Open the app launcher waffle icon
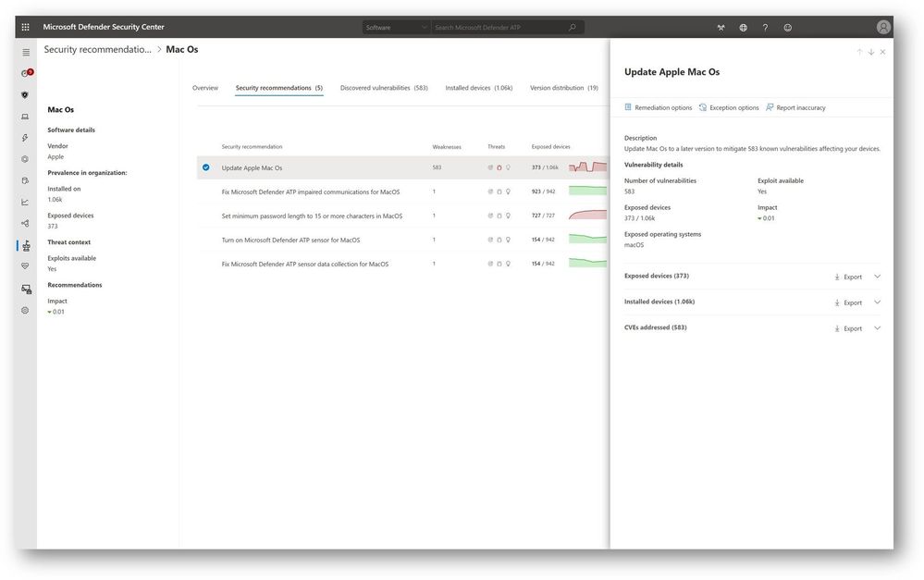Viewport: 924px width, 580px height. click(x=25, y=27)
